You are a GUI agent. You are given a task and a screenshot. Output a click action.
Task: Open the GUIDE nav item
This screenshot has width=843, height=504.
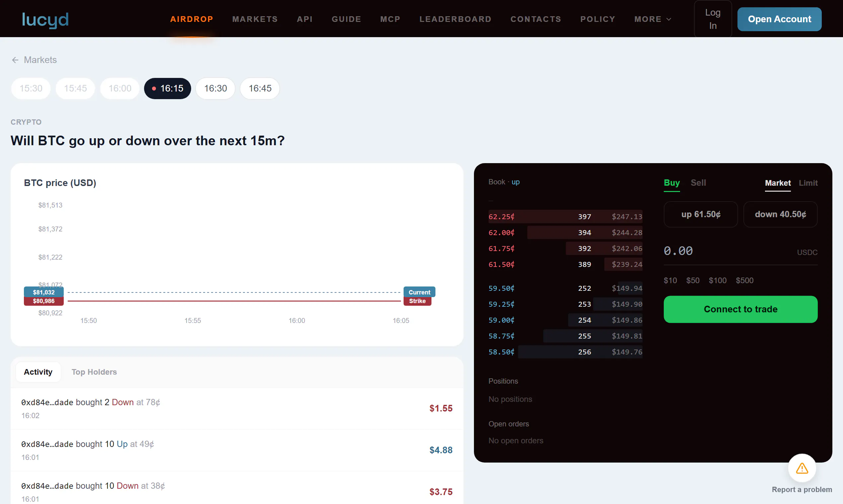click(x=346, y=19)
